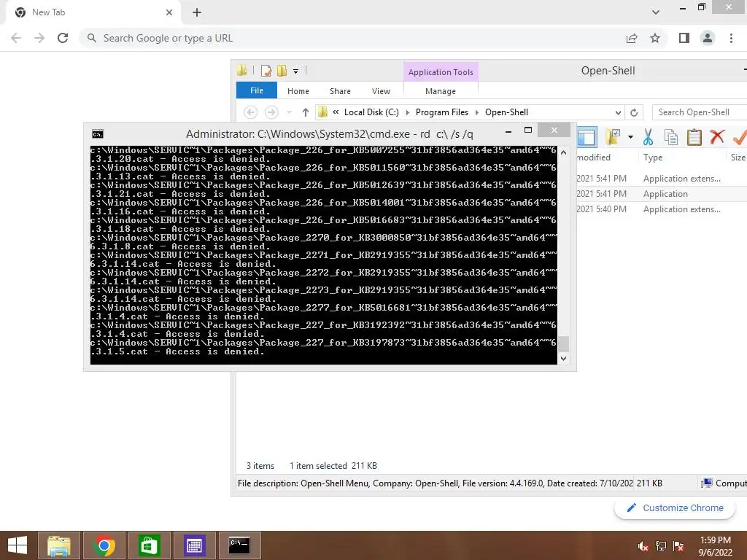
Task: Open Chrome profile avatar menu
Action: point(708,38)
